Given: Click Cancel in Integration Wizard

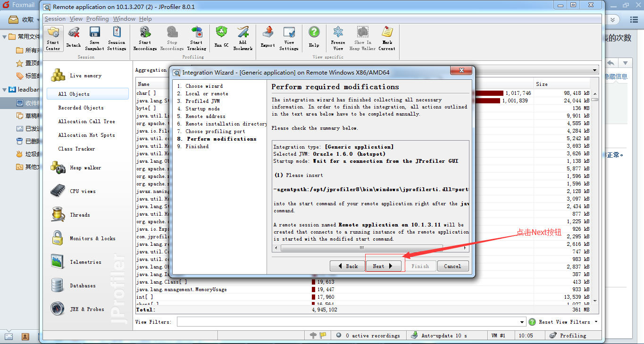Looking at the screenshot, I should [x=452, y=266].
